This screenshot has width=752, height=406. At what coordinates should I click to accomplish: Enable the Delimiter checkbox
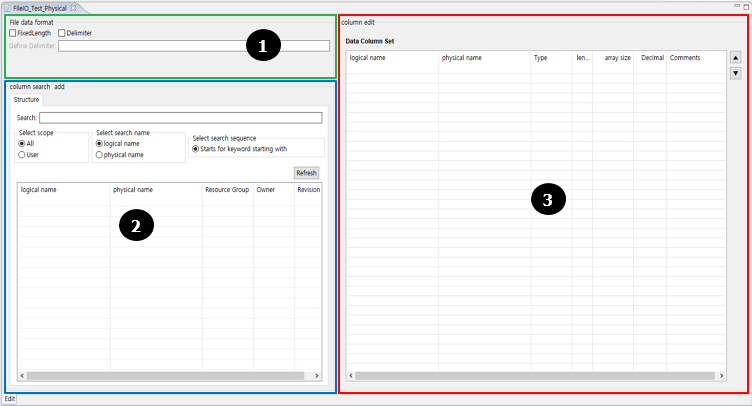click(x=62, y=33)
